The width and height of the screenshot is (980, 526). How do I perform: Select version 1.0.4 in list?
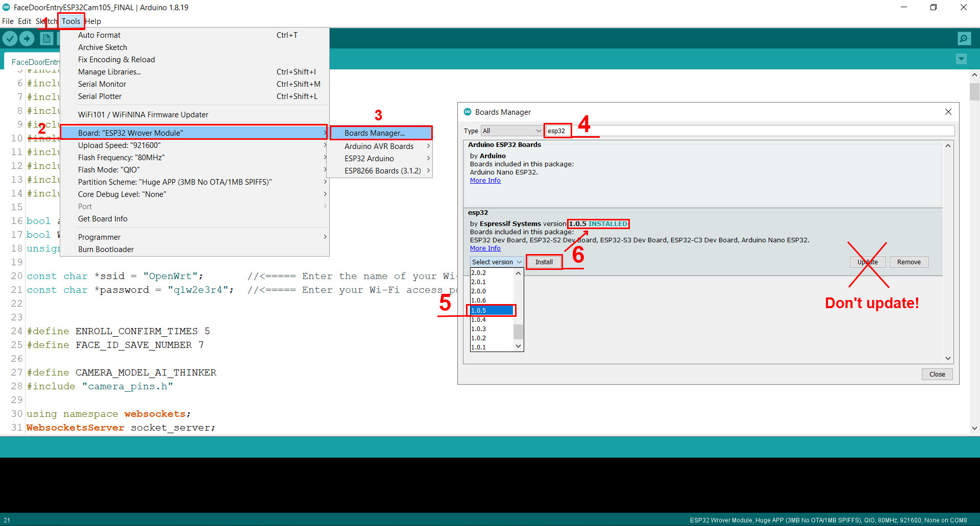coord(492,320)
